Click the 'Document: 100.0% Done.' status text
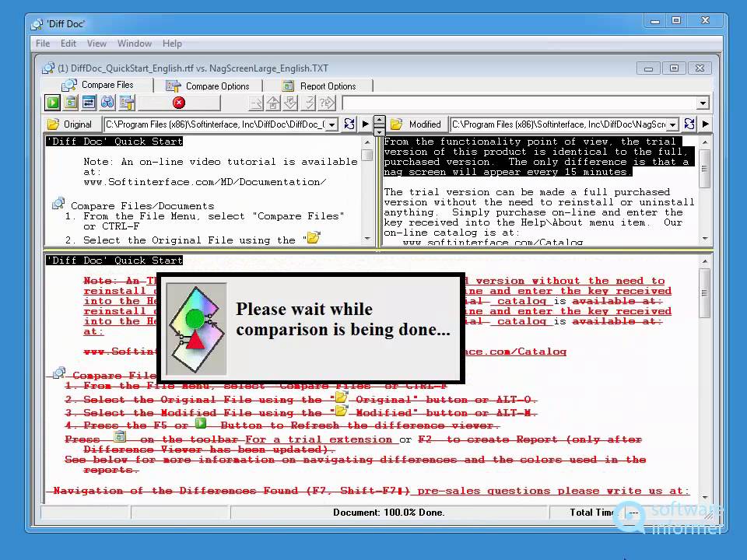 click(x=389, y=513)
